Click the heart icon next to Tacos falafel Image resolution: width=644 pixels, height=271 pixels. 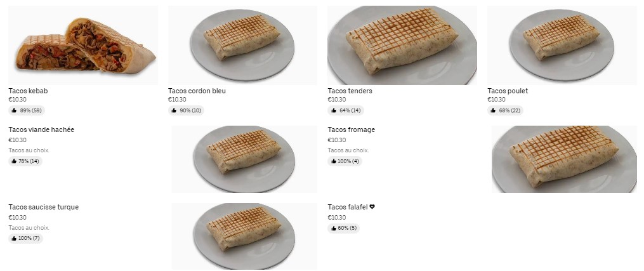372,207
